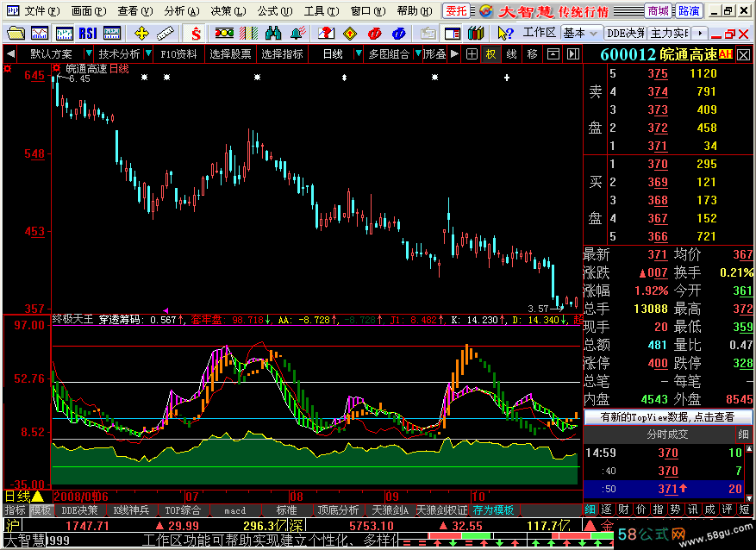This screenshot has width=756, height=550.
Task: Select the ruler measuring tool icon
Action: pos(166,34)
